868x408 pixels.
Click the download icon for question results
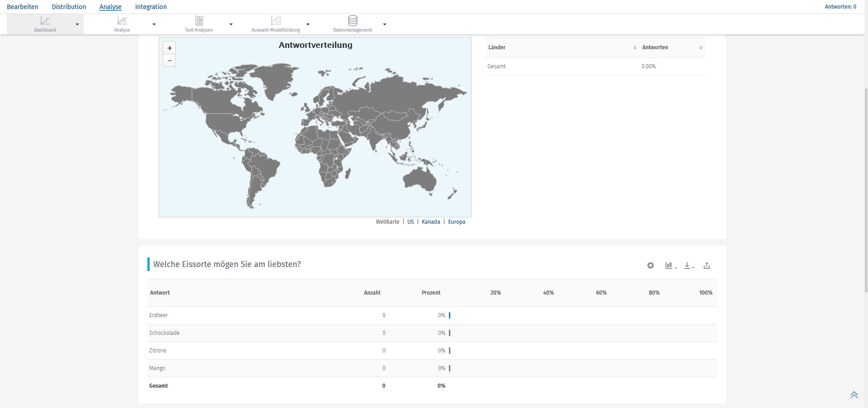[x=689, y=266]
